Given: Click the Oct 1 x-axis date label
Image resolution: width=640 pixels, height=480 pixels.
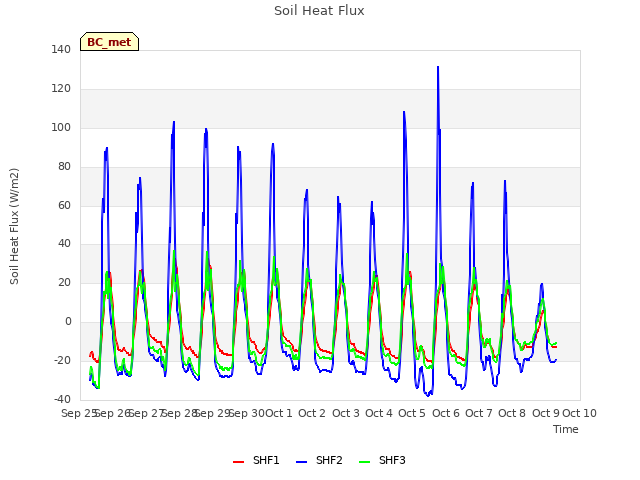Looking at the screenshot, I should tap(279, 413).
